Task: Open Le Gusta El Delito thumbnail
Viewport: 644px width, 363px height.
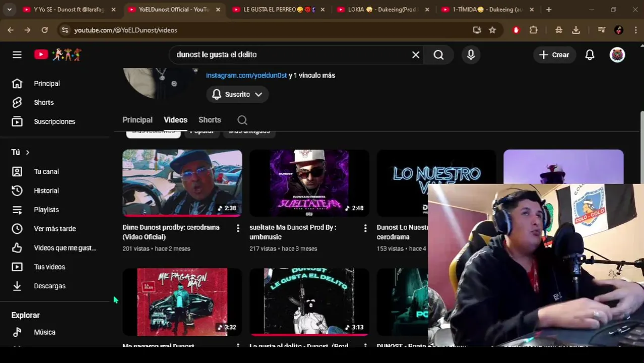Action: pyautogui.click(x=309, y=302)
